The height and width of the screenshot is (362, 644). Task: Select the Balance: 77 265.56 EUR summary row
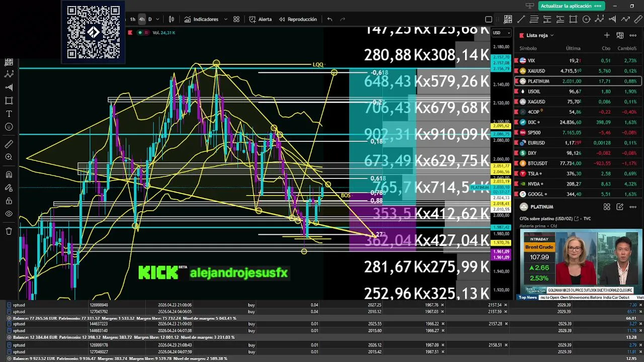pos(322,318)
